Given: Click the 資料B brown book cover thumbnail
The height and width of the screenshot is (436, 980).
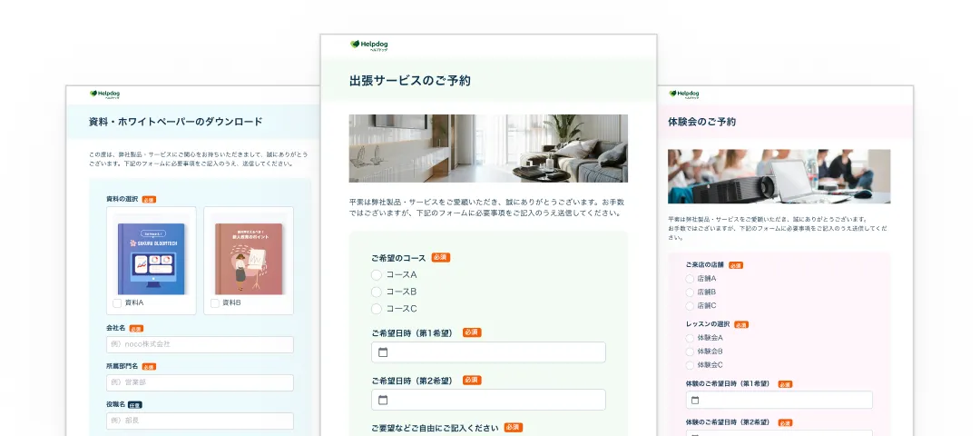Looking at the screenshot, I should click(x=249, y=258).
